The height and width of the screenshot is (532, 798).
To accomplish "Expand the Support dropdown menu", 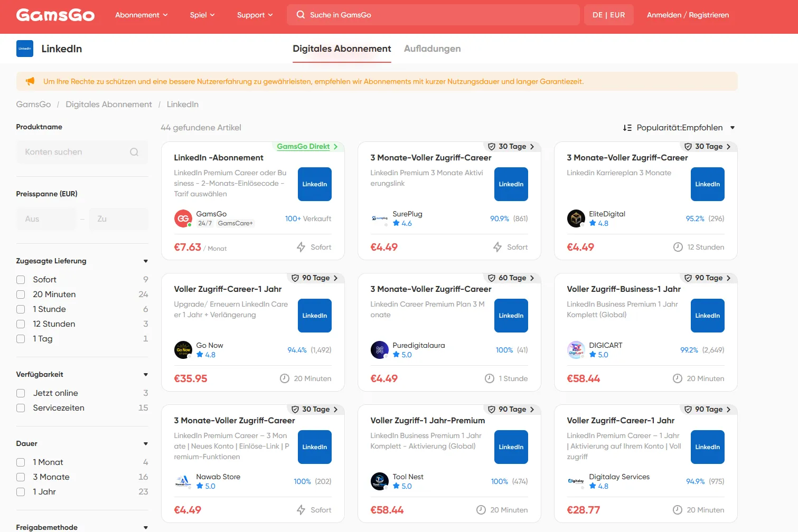I will coord(255,15).
